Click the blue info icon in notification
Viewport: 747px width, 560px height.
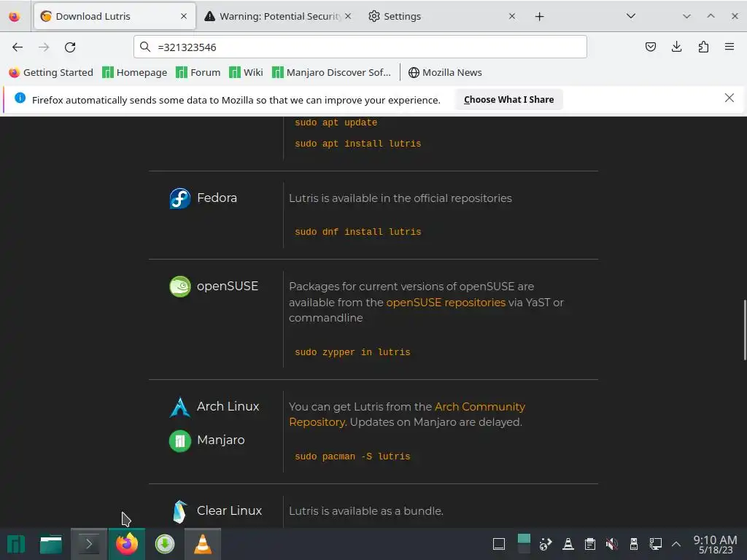20,98
